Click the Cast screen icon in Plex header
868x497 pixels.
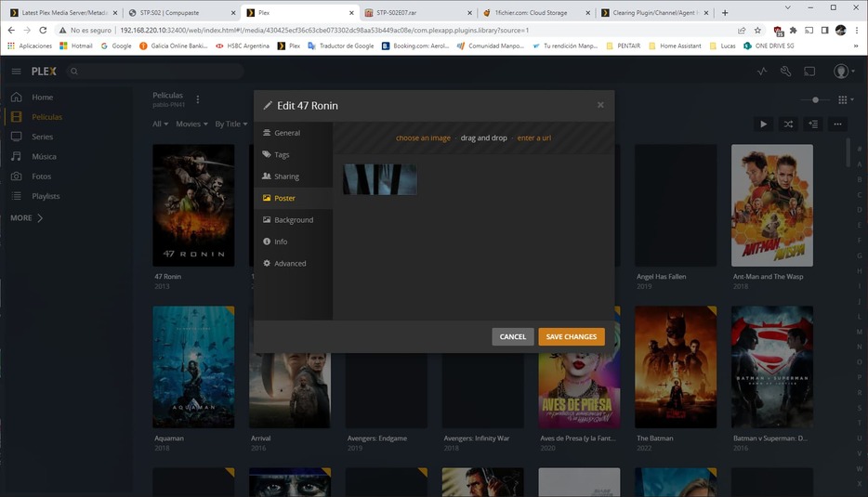809,71
